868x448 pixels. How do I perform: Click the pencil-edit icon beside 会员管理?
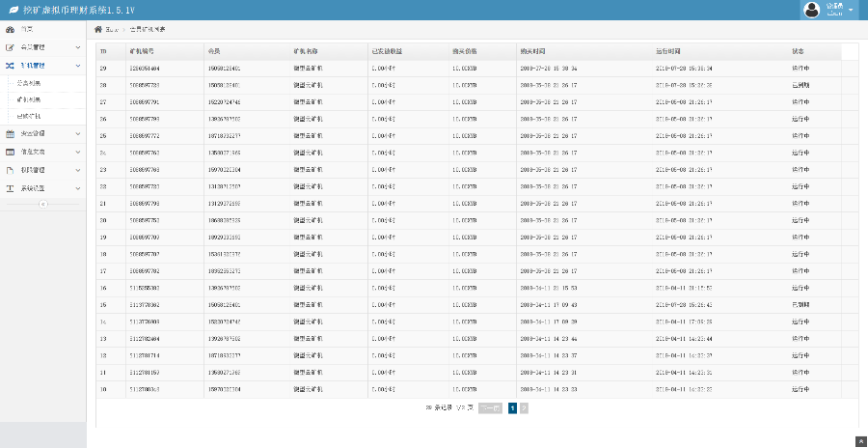point(10,47)
